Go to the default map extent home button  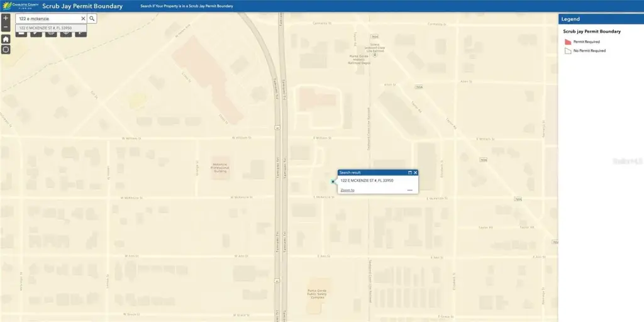(6, 39)
